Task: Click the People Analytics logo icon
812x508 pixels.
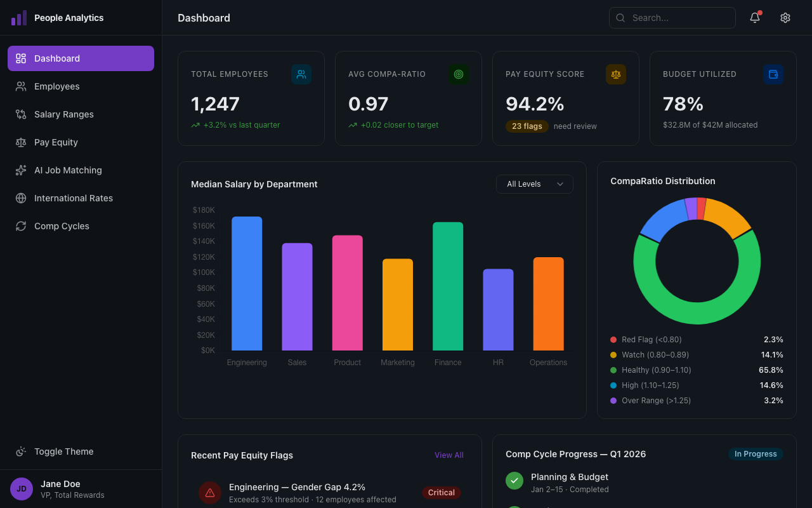Action: [20, 17]
